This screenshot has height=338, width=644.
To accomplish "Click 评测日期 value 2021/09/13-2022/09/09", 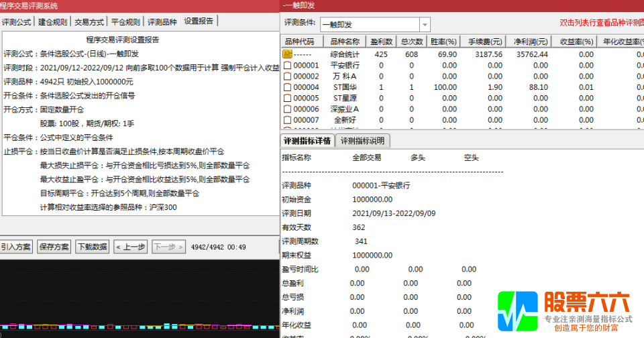I will (394, 213).
